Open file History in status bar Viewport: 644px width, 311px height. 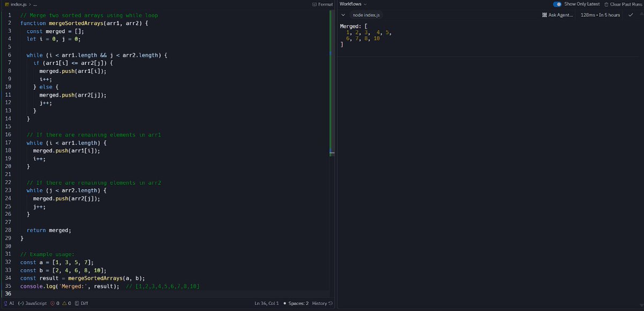[x=323, y=303]
